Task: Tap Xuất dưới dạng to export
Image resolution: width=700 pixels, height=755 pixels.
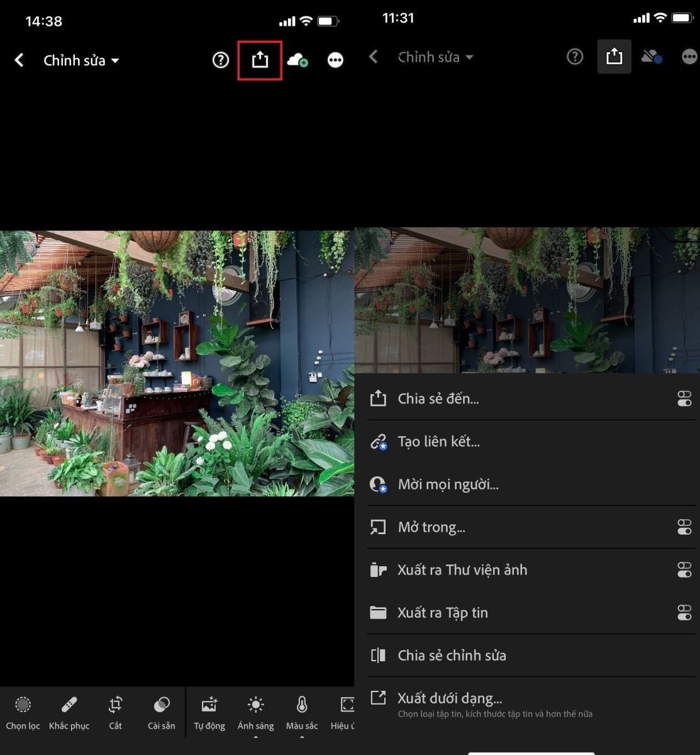Action: click(x=449, y=698)
